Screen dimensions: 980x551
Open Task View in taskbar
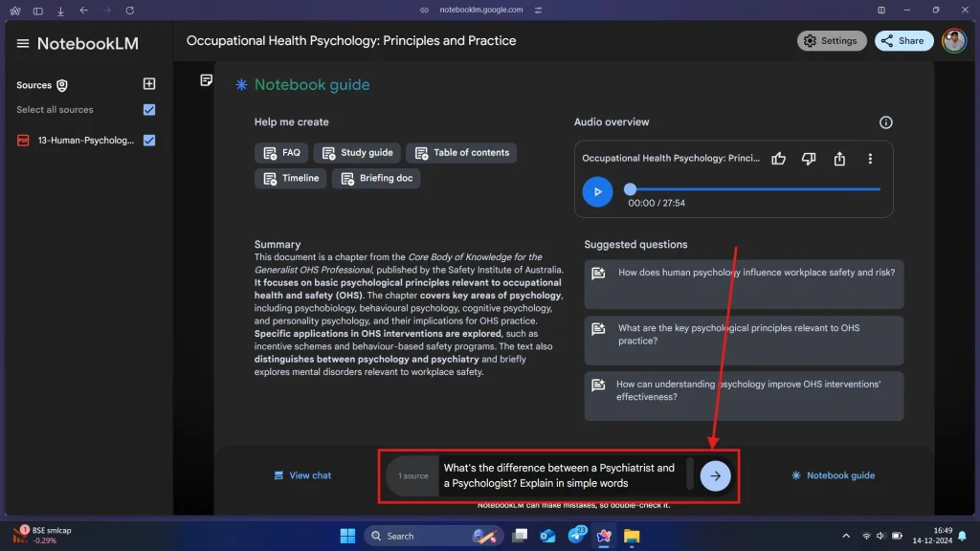pyautogui.click(x=520, y=536)
